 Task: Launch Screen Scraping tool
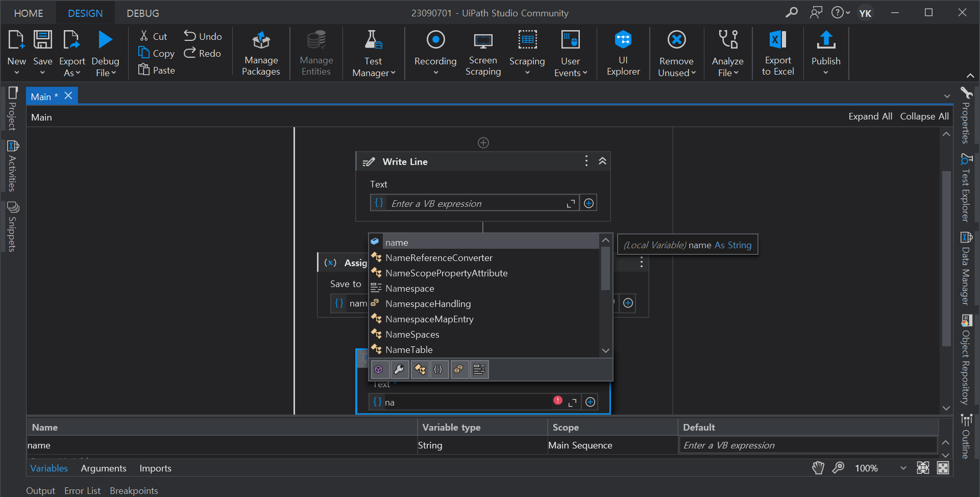[483, 53]
